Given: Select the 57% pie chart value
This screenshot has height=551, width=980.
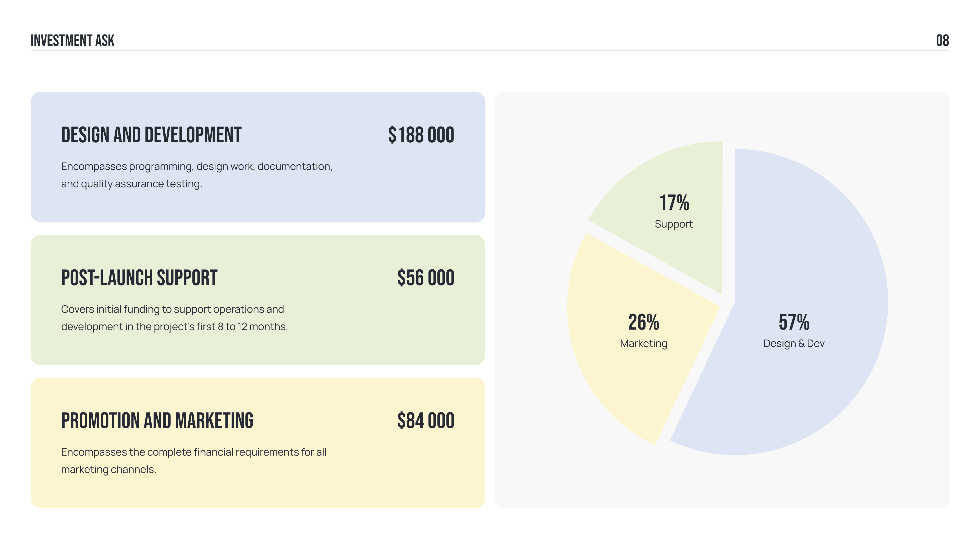Looking at the screenshot, I should click(794, 322).
